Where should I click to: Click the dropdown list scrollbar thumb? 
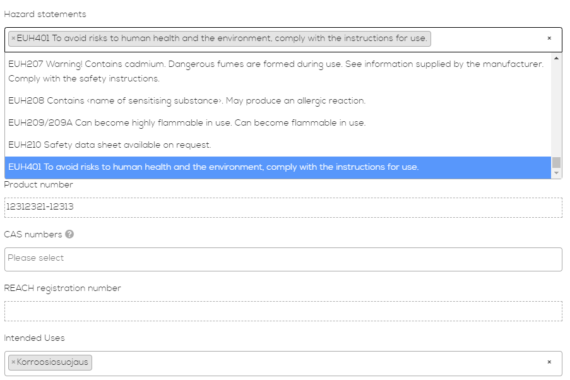[x=556, y=163]
